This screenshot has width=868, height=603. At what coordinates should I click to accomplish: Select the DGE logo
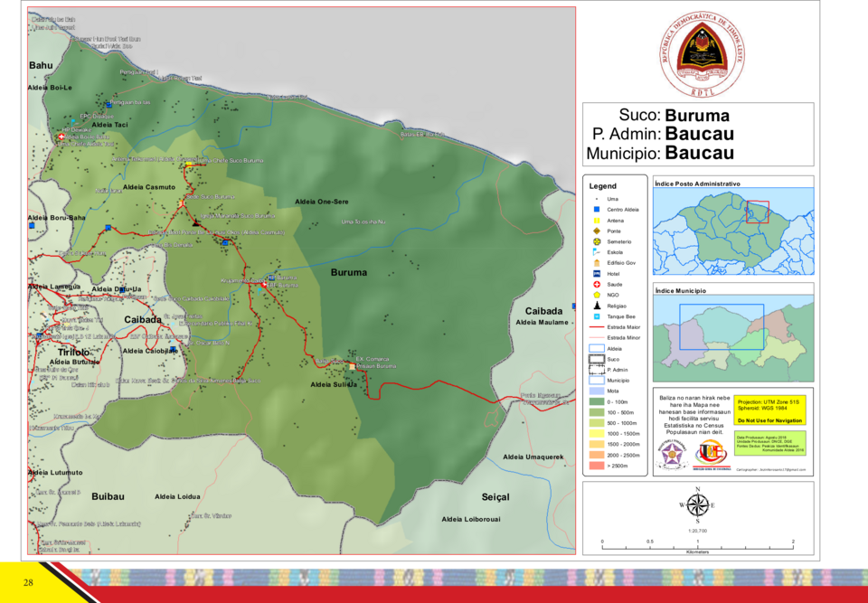click(711, 455)
